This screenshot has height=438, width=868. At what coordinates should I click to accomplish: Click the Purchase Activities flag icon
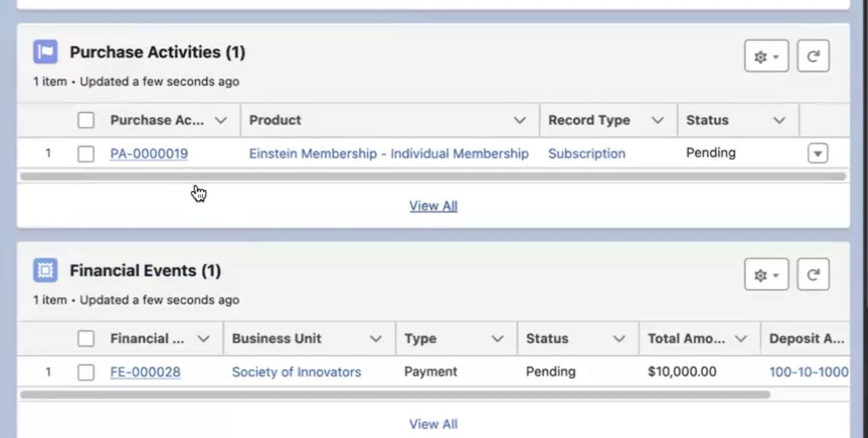pyautogui.click(x=45, y=52)
